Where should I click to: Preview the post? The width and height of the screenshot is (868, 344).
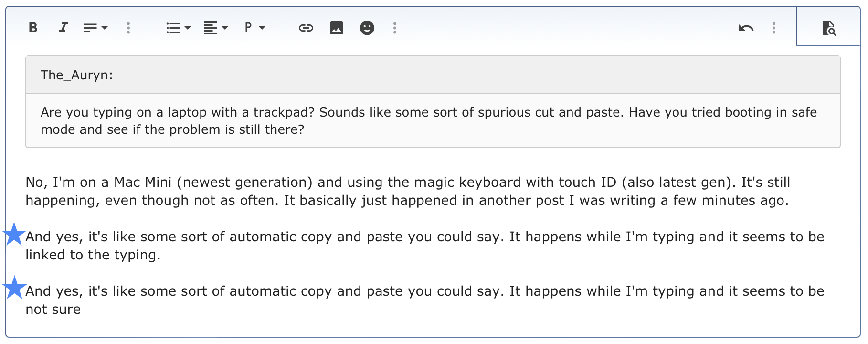point(829,28)
